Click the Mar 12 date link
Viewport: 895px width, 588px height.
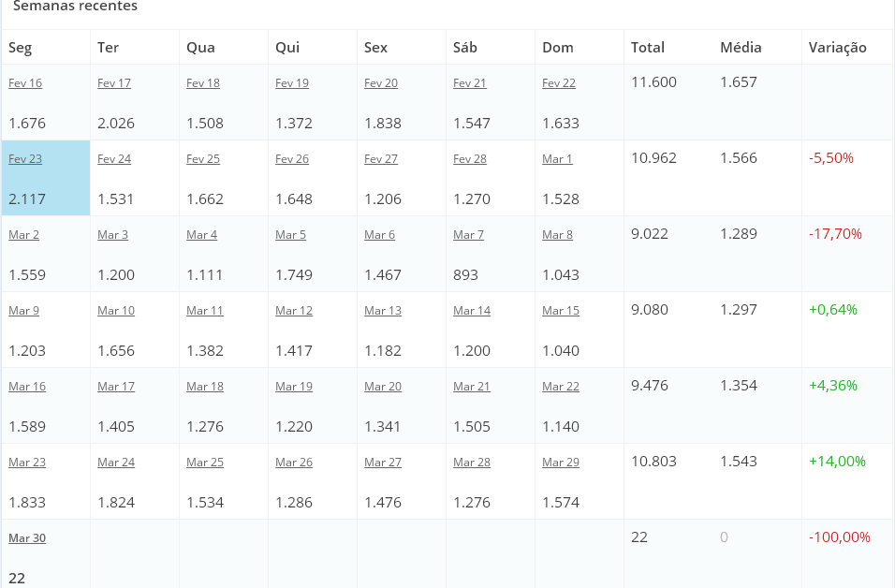click(294, 311)
